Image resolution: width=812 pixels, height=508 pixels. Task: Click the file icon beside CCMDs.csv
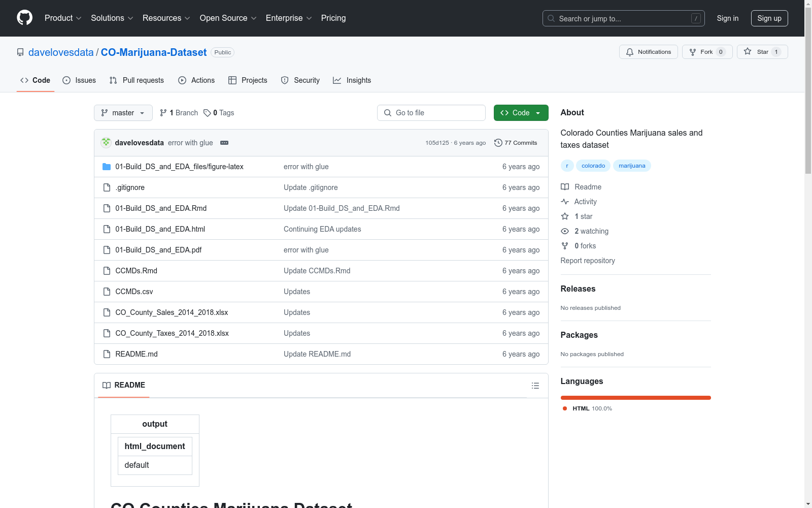[x=107, y=292]
